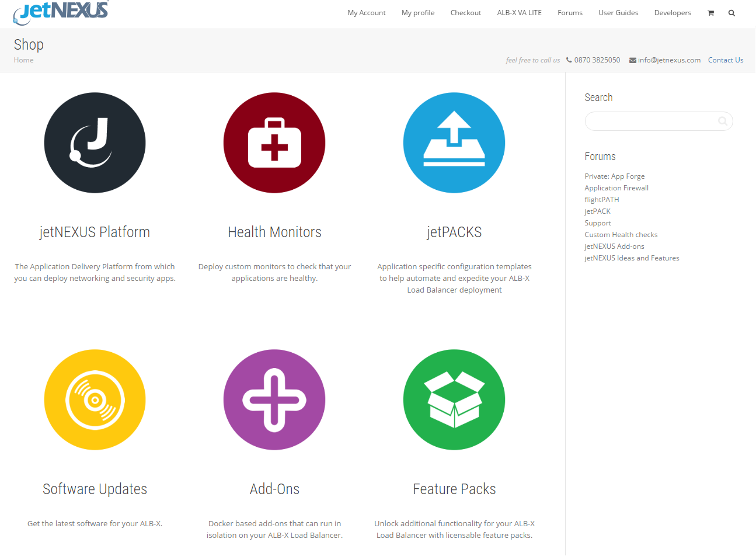Open the jetNEXUS Platform title link

coord(95,232)
